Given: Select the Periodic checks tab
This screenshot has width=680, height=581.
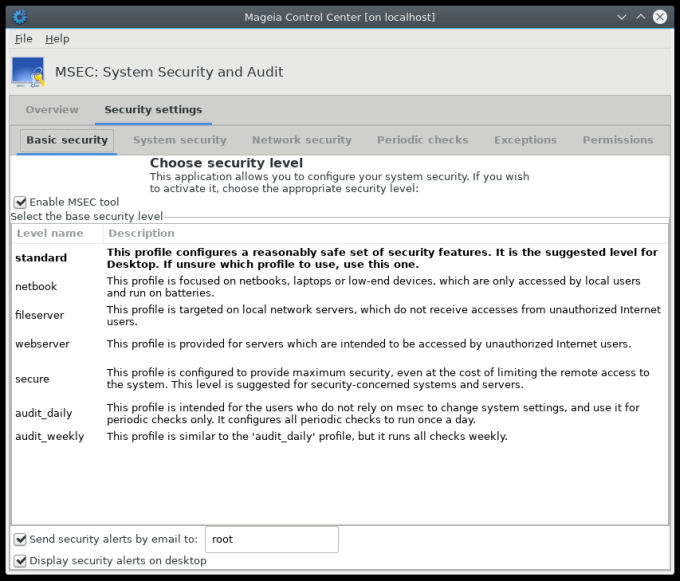Looking at the screenshot, I should click(x=422, y=140).
